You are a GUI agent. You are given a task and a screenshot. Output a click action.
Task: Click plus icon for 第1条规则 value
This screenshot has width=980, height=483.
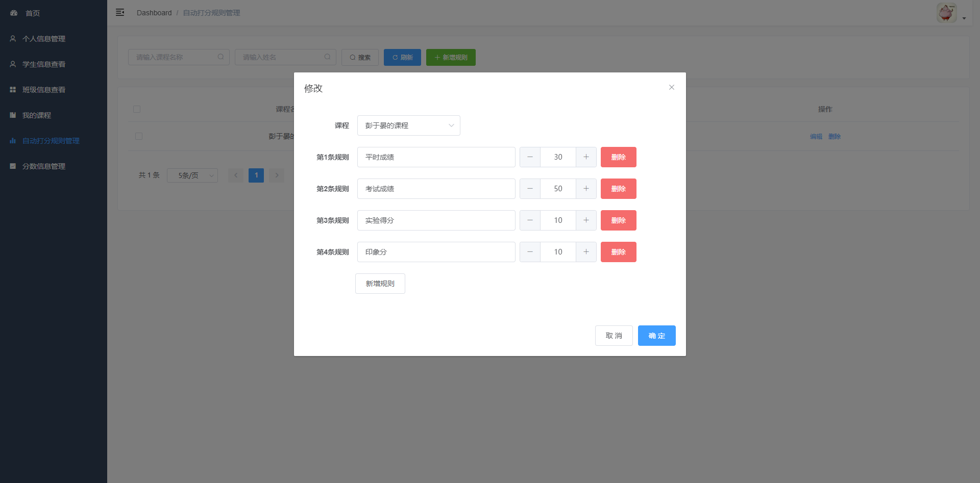coord(586,157)
